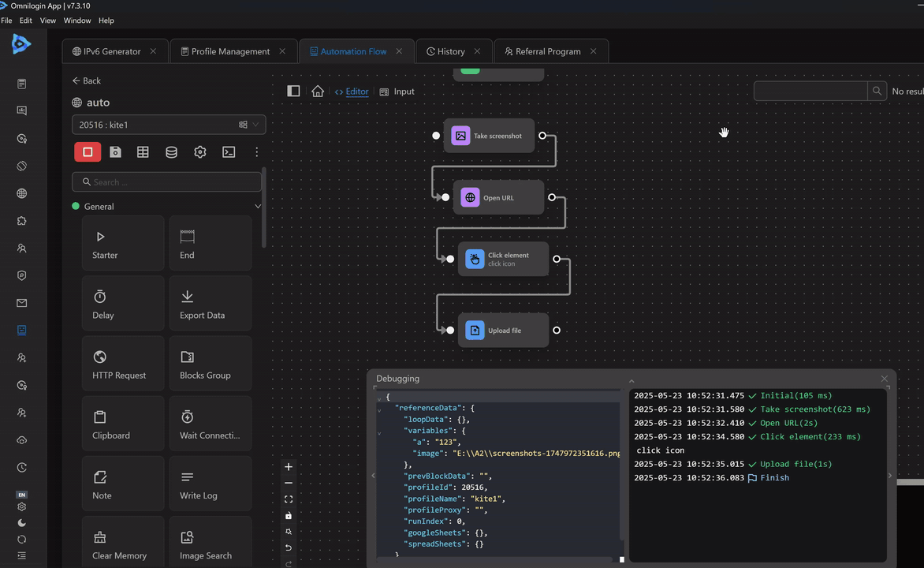Select the HTTP Request block

[x=123, y=363]
